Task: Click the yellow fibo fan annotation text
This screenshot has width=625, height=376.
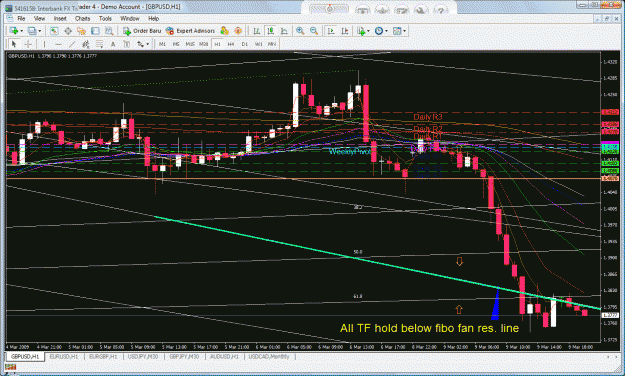Action: tap(429, 328)
